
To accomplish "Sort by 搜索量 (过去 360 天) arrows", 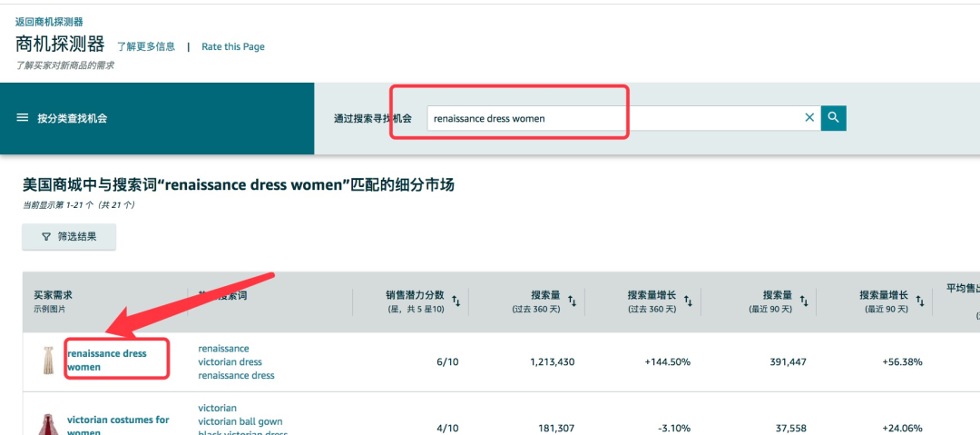I will click(573, 302).
